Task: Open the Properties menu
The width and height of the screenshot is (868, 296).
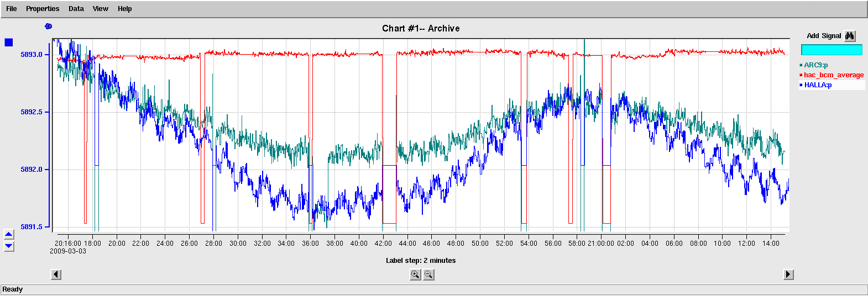Action: click(43, 9)
